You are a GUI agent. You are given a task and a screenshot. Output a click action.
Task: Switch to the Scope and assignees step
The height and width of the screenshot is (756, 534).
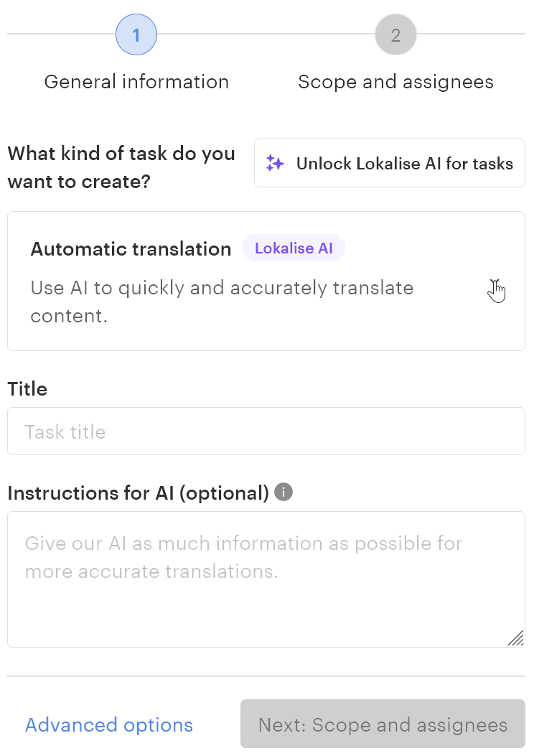point(395,82)
